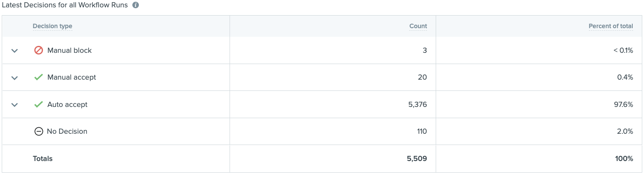The height and width of the screenshot is (174, 644).
Task: Click the Auto accept count 5,376
Action: click(x=417, y=104)
